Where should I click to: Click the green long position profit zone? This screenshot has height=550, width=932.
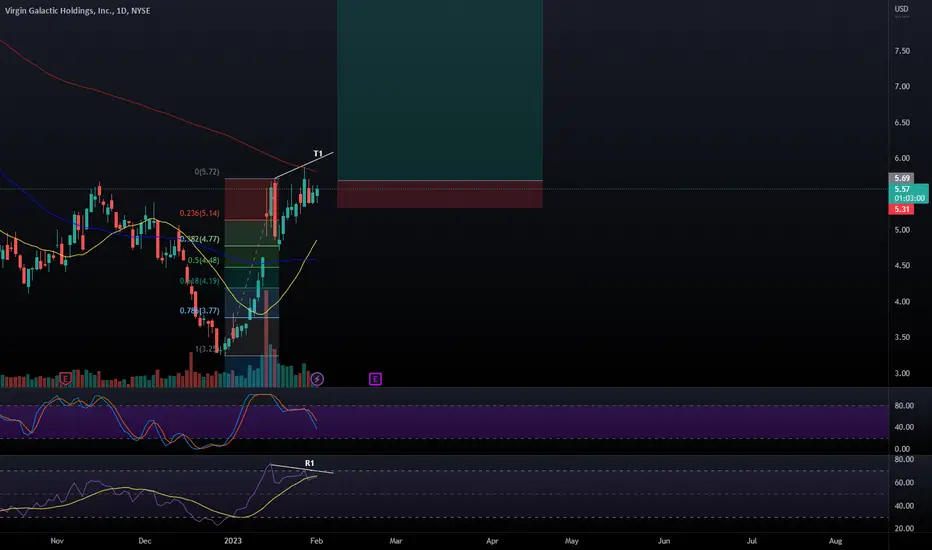(440, 89)
